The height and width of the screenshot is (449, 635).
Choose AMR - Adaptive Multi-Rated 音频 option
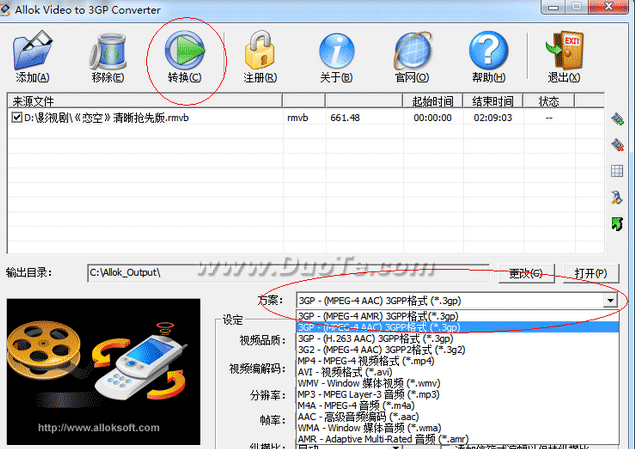pos(458,439)
